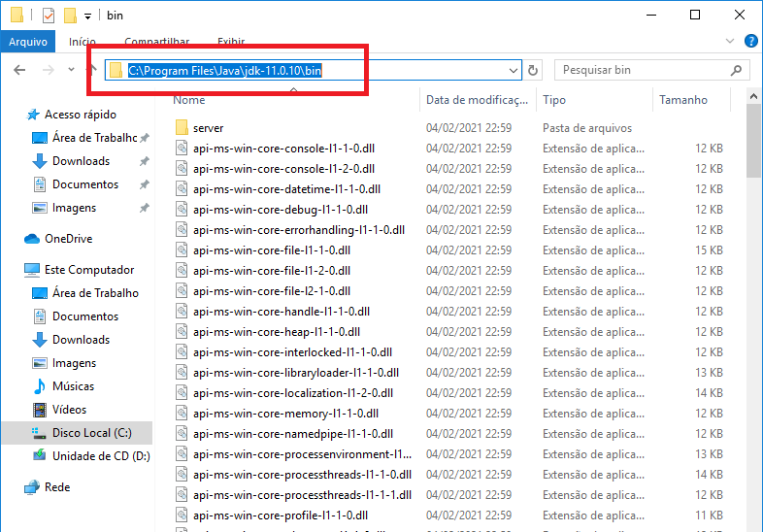This screenshot has width=763, height=532.
Task: Click icon of api-ms-win-core-namedpipe-l1-1-0.dll
Action: coord(182,433)
